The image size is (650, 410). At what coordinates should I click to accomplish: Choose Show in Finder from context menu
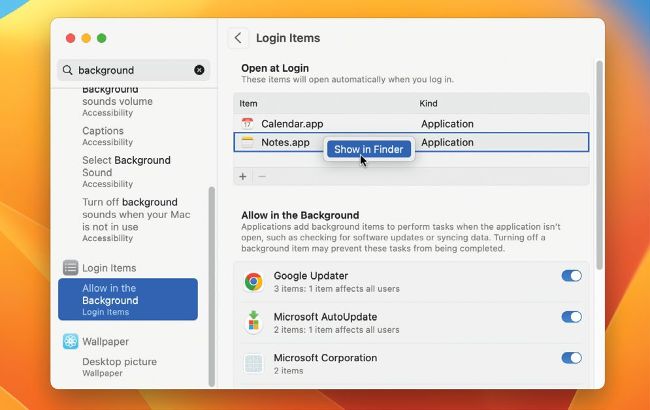(369, 149)
